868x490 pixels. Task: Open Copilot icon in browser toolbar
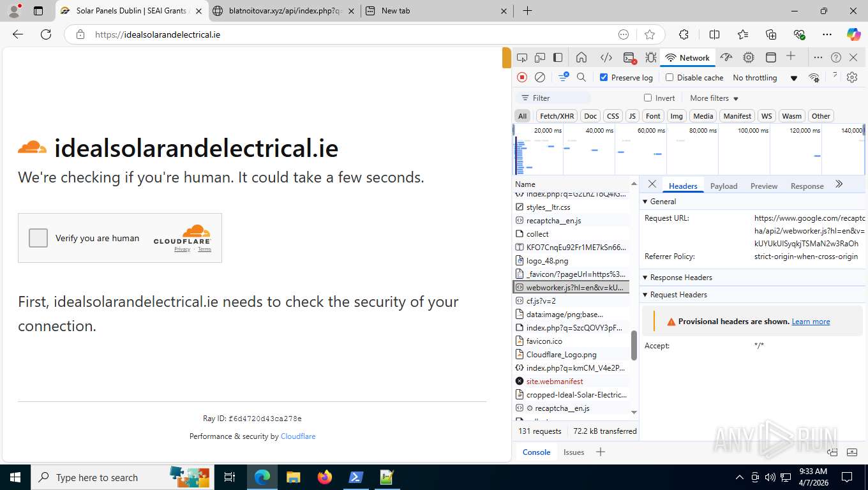853,34
